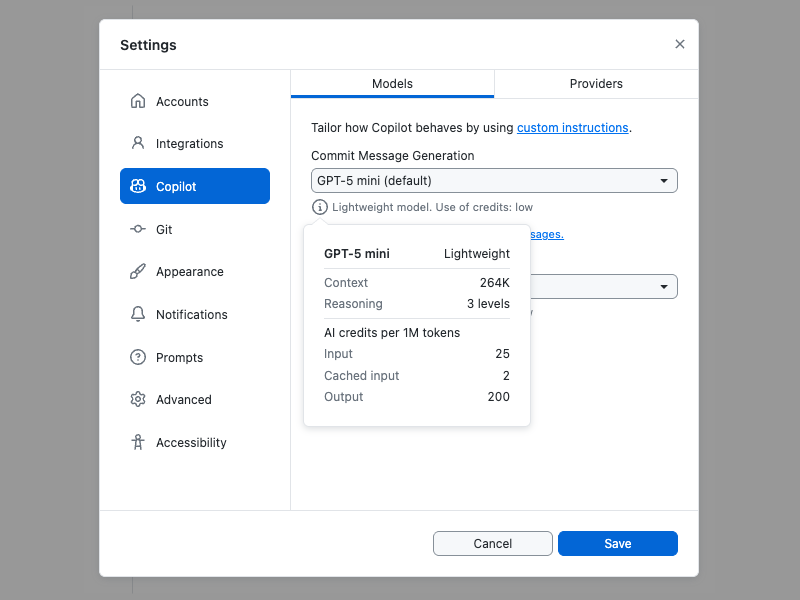Open the second model dropdown below
The image size is (800, 600).
[604, 287]
